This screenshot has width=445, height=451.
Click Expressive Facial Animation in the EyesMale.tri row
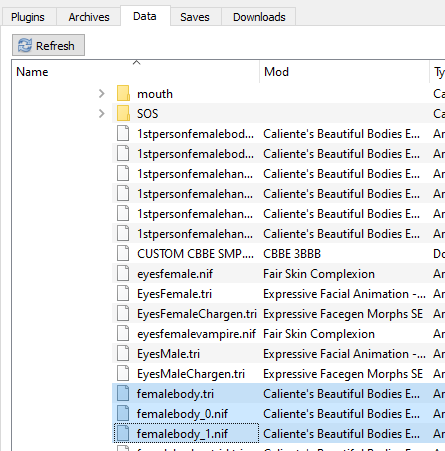pyautogui.click(x=345, y=354)
